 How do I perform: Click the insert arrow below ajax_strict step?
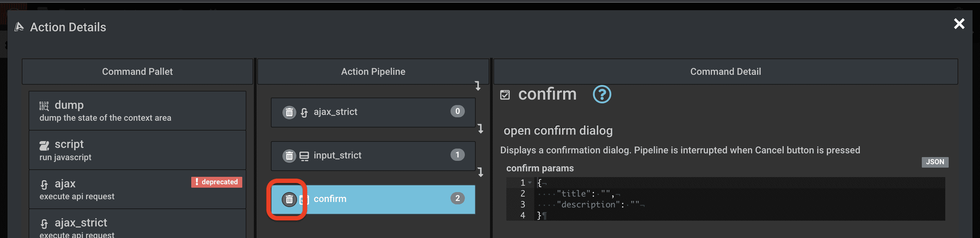pyautogui.click(x=480, y=129)
